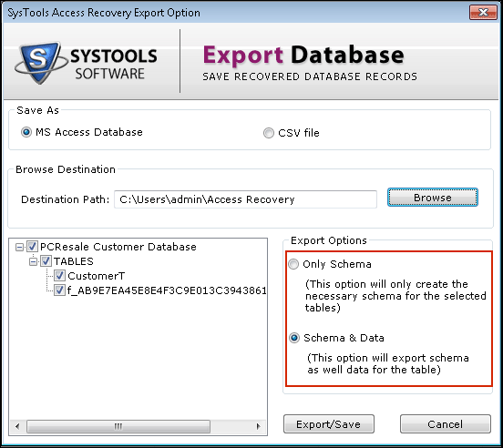Collapse the TABLES tree node
Screen dimensions: 503x448
(33, 261)
